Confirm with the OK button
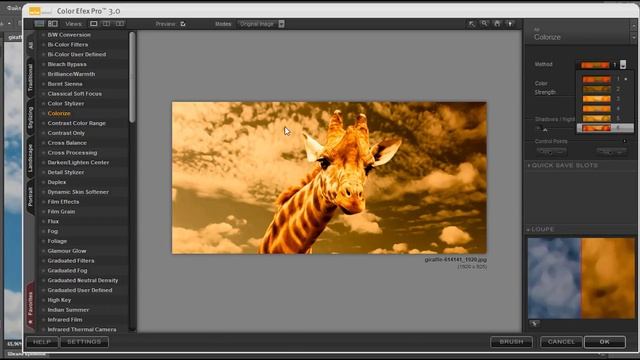Viewport: 640px width, 360px height. click(x=604, y=342)
